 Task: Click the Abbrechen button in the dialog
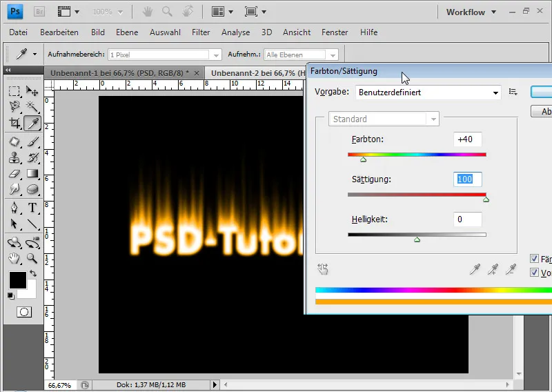(542, 111)
